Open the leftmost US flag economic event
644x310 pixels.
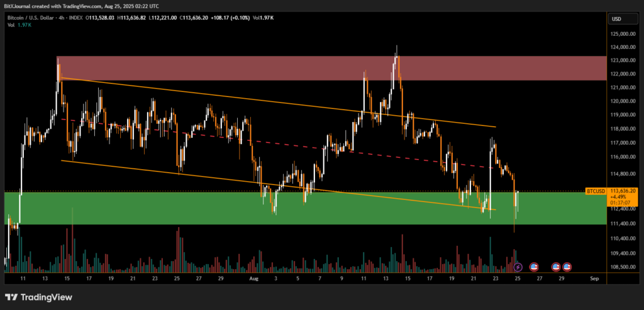[534, 267]
